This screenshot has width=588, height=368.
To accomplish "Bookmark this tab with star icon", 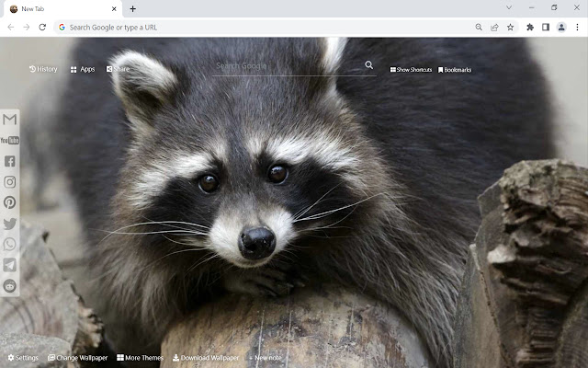I will pos(510,27).
